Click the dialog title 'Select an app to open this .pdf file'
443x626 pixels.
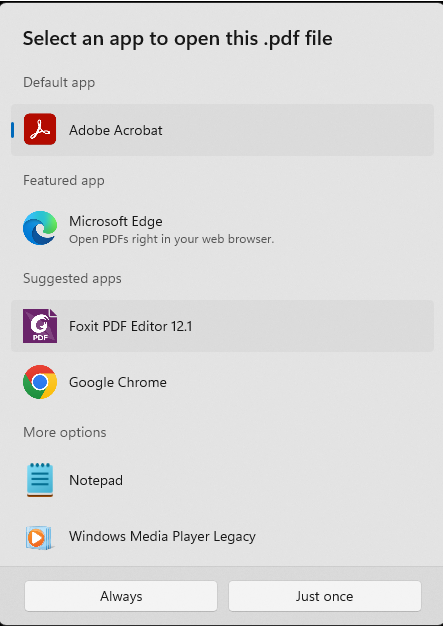pyautogui.click(x=178, y=38)
